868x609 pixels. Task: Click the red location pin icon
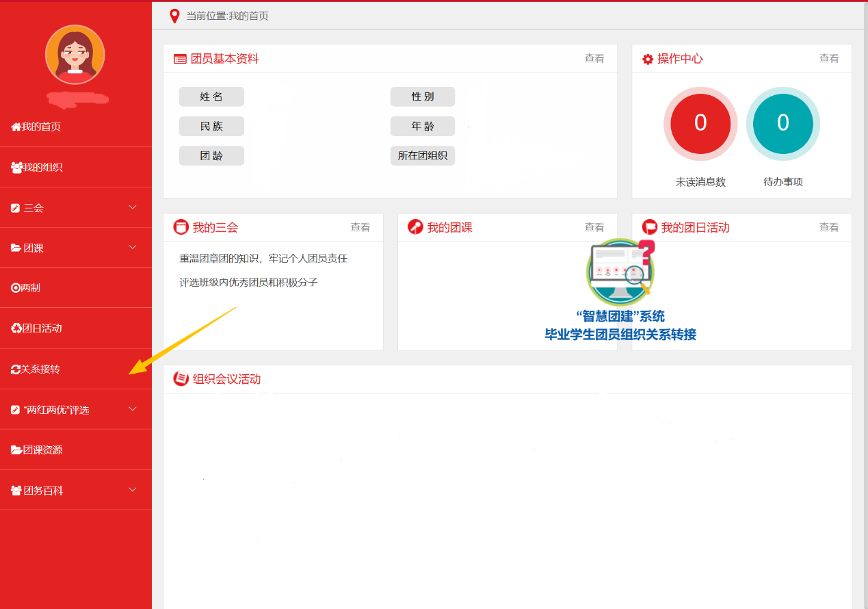[x=174, y=16]
